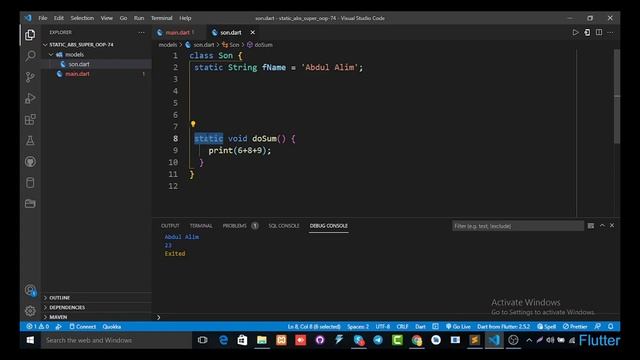Clear the debug console output
640x360 pixels.
tap(591, 226)
